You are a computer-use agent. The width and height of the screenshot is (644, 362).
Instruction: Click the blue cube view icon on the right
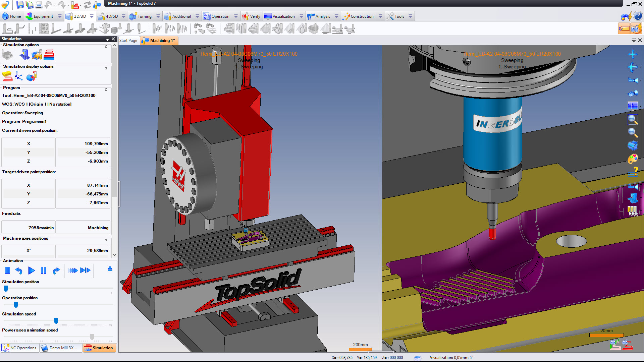633,146
